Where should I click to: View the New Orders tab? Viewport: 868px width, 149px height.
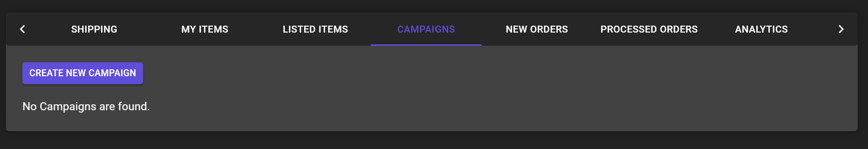(536, 29)
